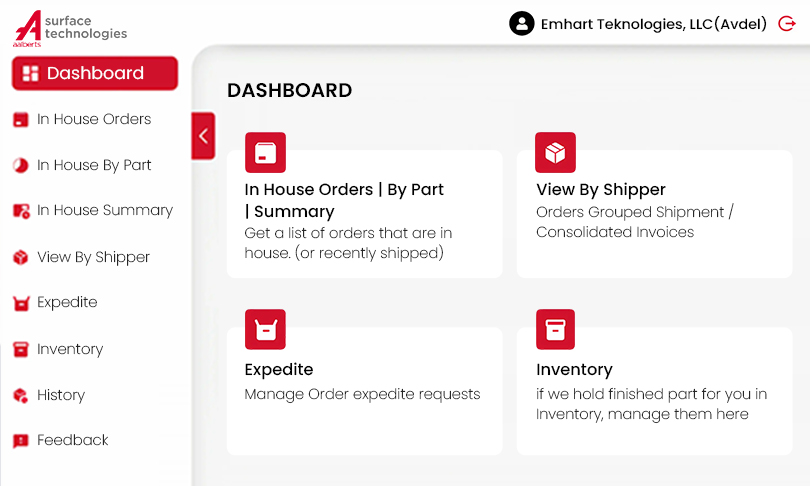The width and height of the screenshot is (810, 486).
Task: Collapse the sidebar with red chevron
Action: [x=203, y=136]
